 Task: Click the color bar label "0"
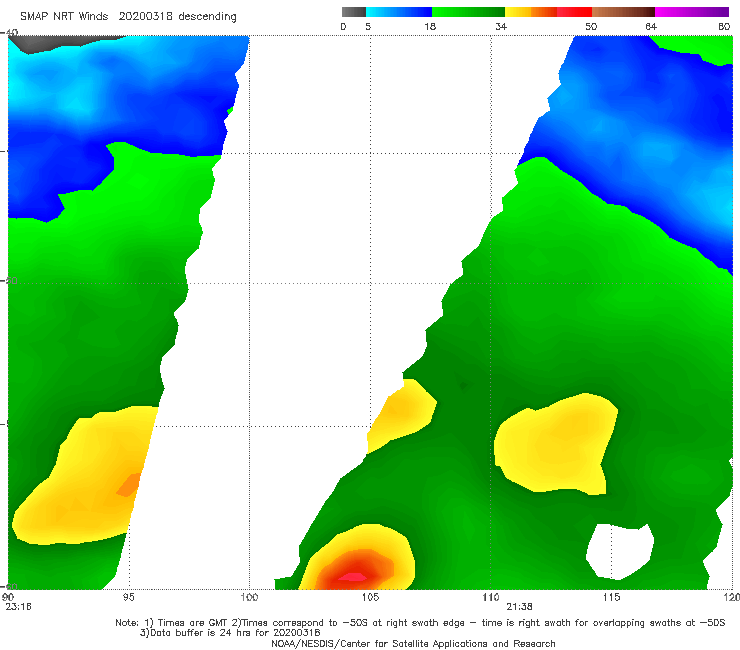[343, 27]
